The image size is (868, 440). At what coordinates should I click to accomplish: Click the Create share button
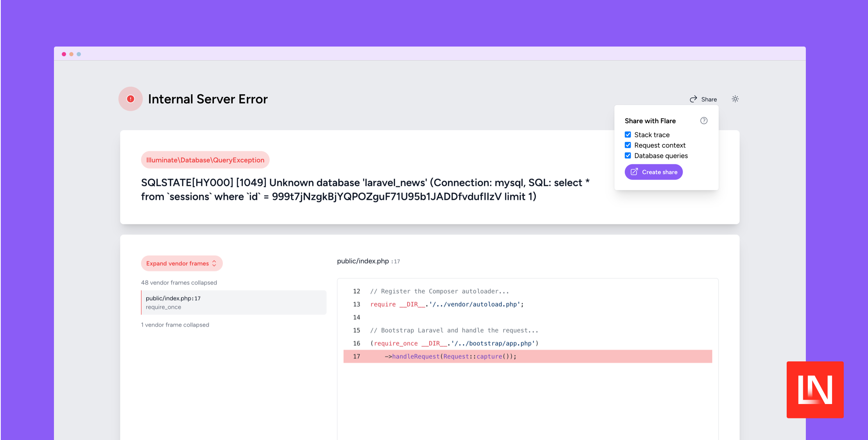click(653, 172)
